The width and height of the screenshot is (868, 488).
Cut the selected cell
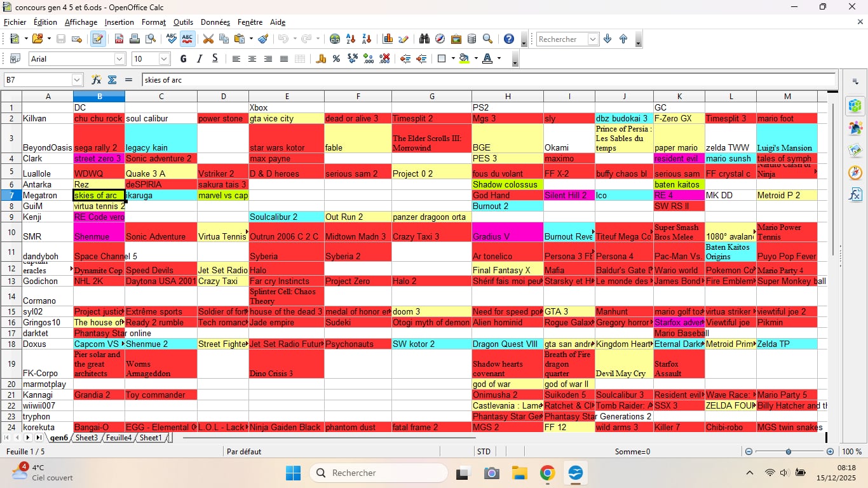[x=208, y=39]
